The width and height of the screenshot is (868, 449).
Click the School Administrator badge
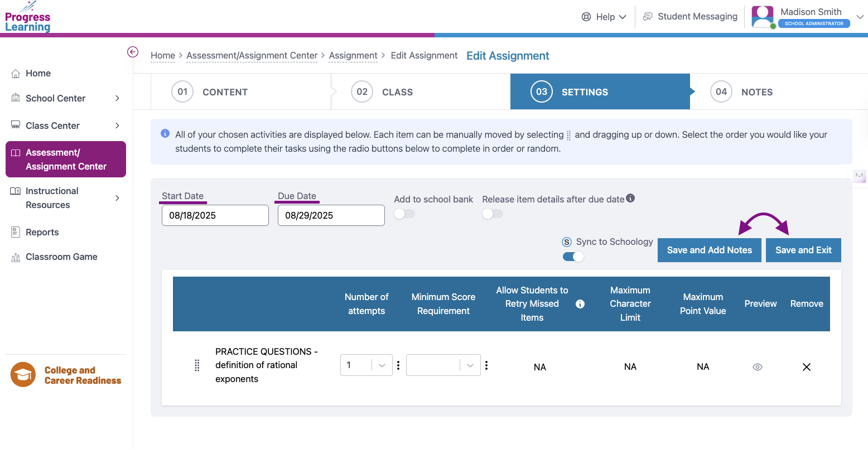(814, 23)
